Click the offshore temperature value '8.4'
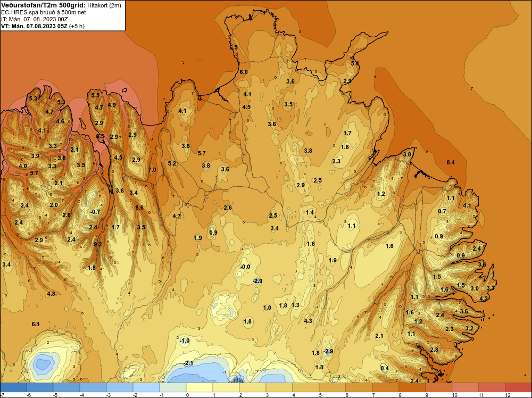Image resolution: width=532 pixels, height=398 pixels. pos(451,162)
